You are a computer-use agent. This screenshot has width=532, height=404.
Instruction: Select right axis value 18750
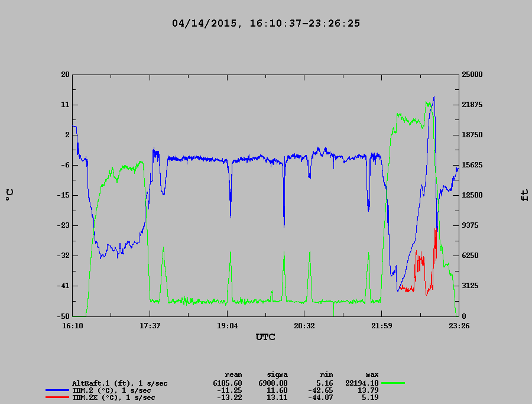point(472,135)
